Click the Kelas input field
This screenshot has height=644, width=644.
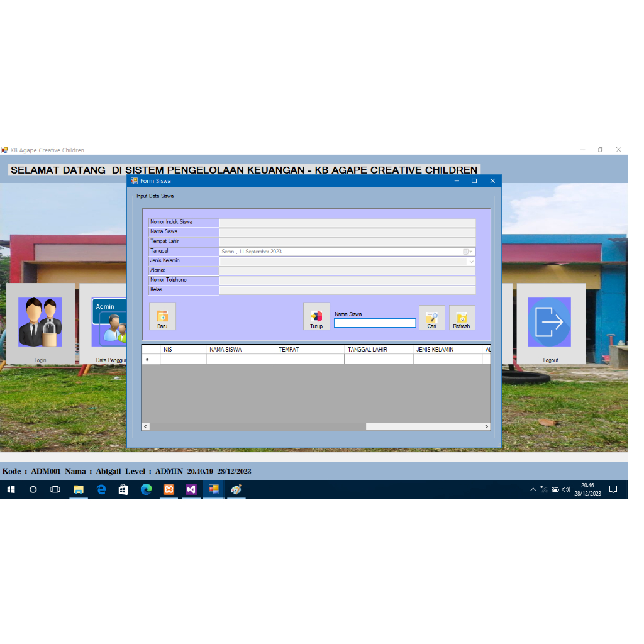click(x=347, y=291)
